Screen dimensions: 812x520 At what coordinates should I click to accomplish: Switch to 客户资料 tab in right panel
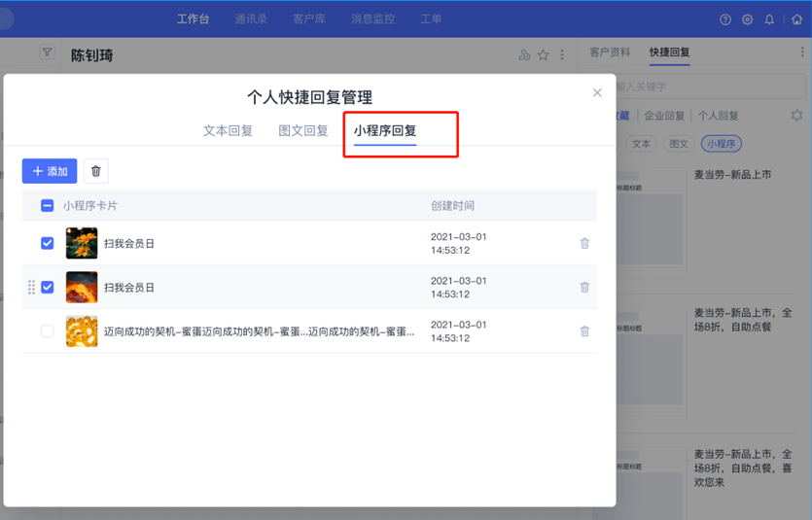(610, 52)
